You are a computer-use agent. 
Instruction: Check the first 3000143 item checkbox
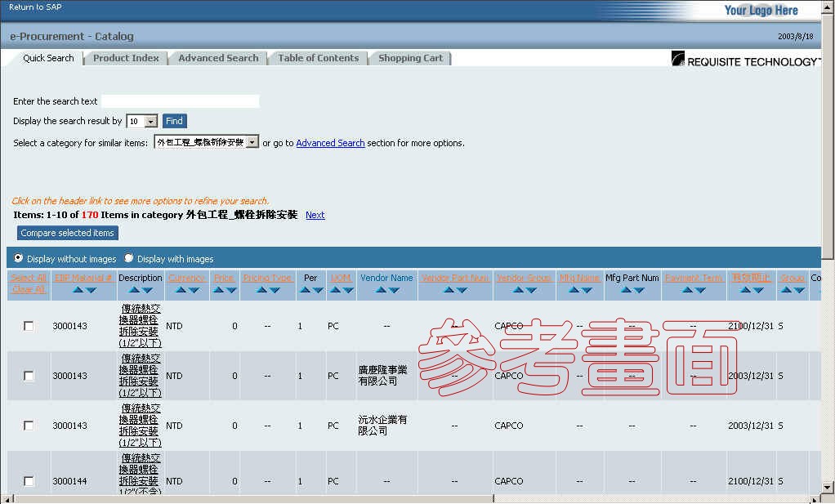point(29,326)
